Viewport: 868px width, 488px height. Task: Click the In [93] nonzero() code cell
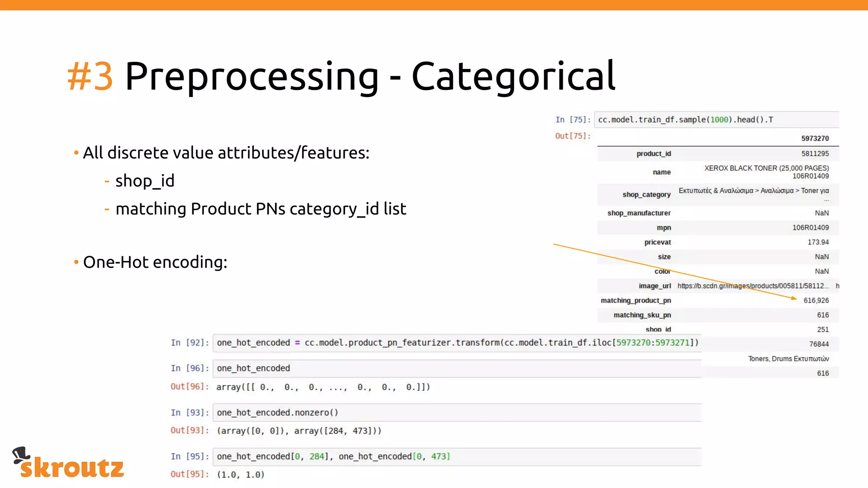click(x=457, y=413)
